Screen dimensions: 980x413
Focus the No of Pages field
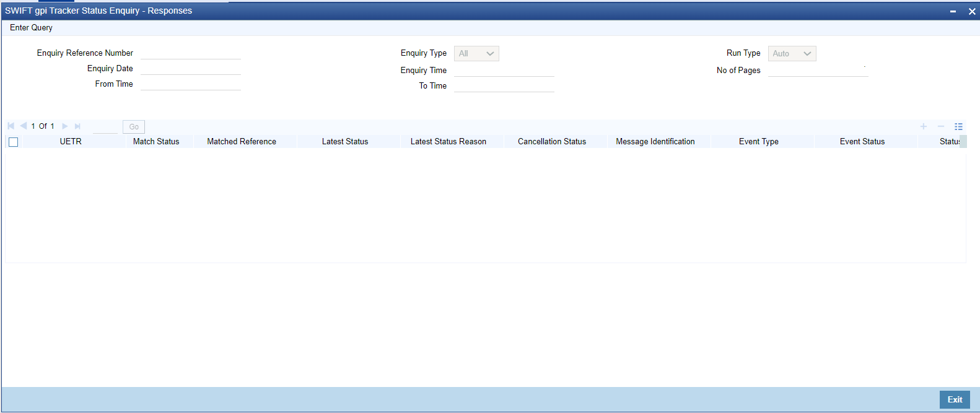click(818, 70)
